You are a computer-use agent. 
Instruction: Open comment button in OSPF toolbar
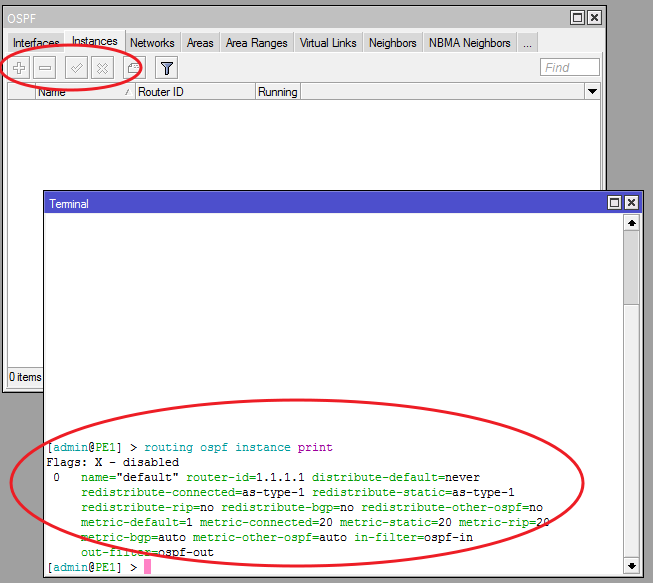[134, 67]
